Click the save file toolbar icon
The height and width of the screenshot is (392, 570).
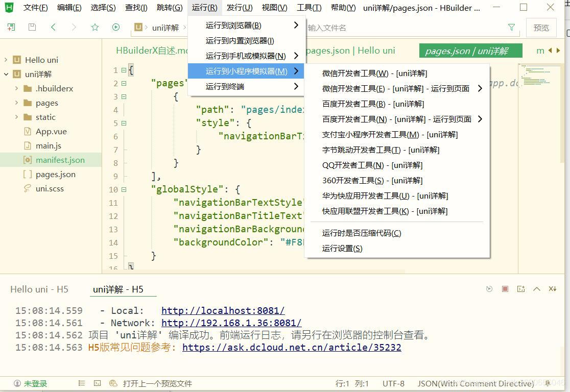(32, 27)
